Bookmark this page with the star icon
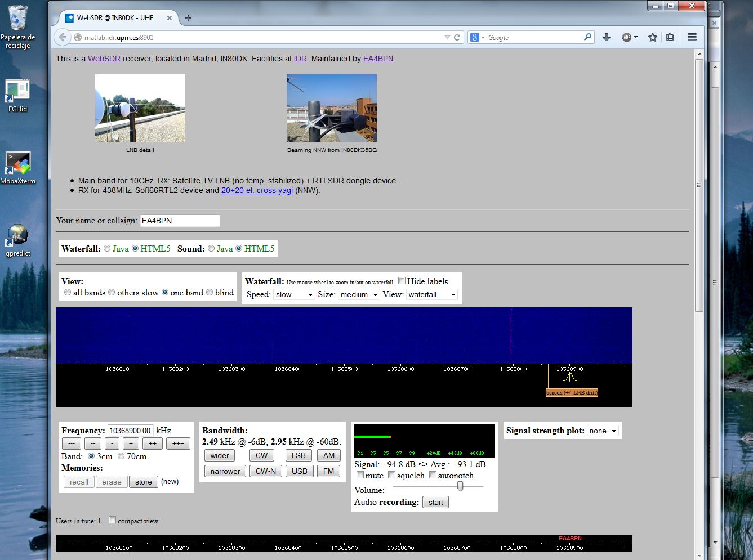Screen dimensions: 753x560 coord(653,37)
